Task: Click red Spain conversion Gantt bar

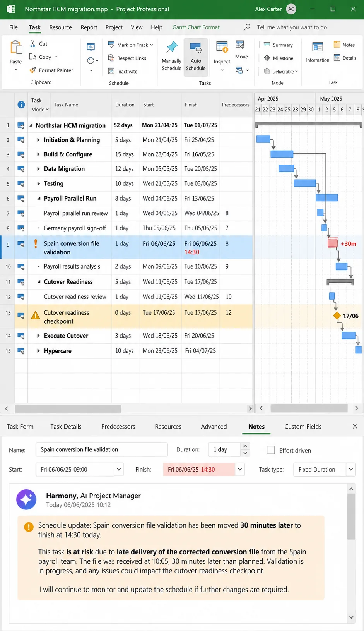Action: (x=333, y=243)
